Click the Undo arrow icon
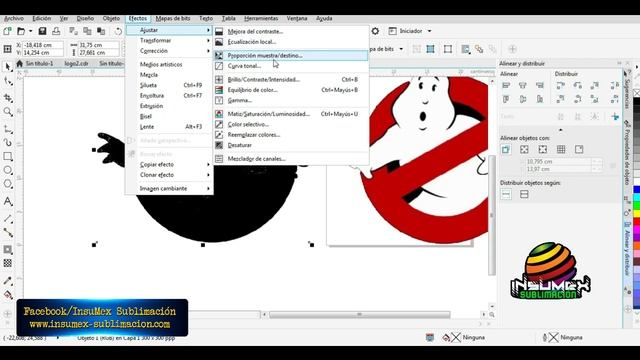 (x=118, y=31)
